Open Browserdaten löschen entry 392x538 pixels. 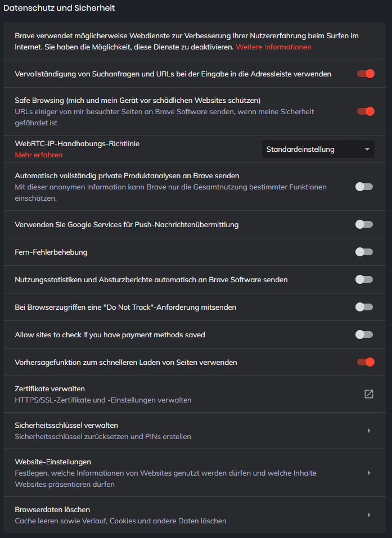pyautogui.click(x=169, y=515)
